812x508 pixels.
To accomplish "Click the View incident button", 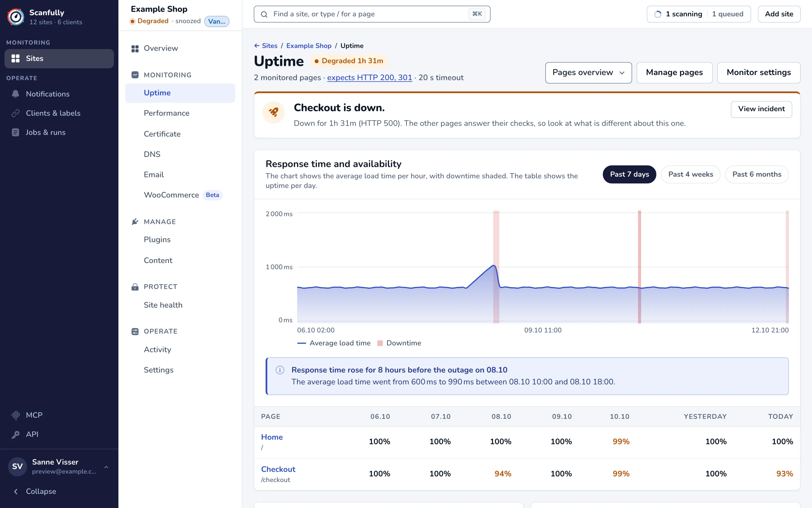I will pyautogui.click(x=761, y=109).
